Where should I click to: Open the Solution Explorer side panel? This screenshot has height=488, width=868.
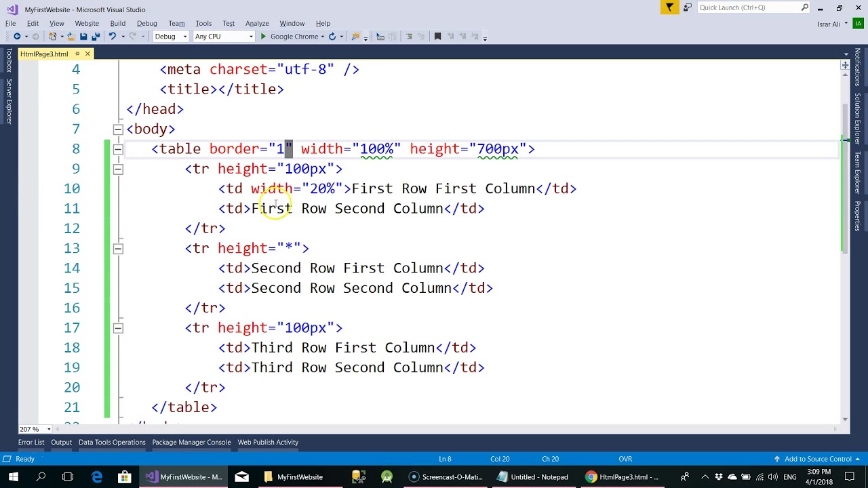(858, 119)
